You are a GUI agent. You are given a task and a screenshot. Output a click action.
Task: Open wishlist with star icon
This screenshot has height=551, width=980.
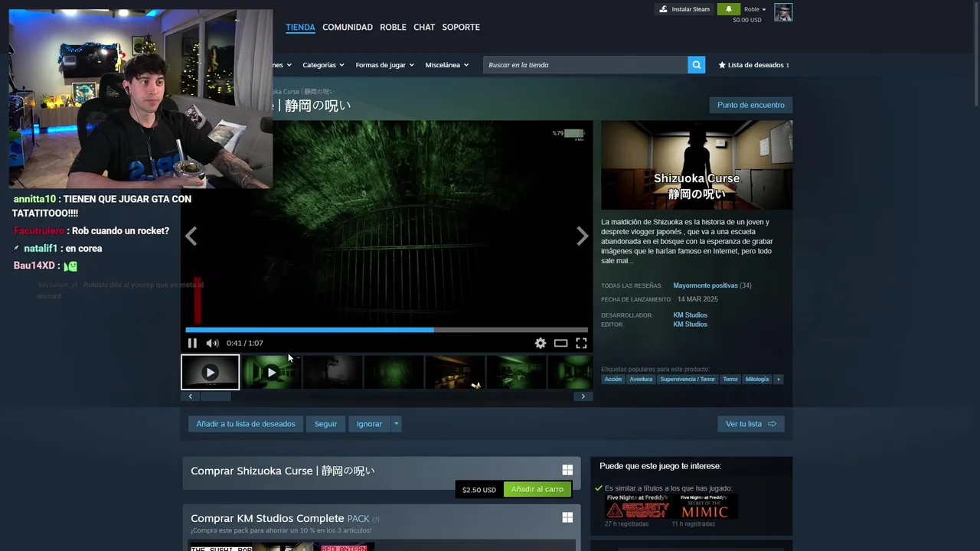tap(753, 65)
